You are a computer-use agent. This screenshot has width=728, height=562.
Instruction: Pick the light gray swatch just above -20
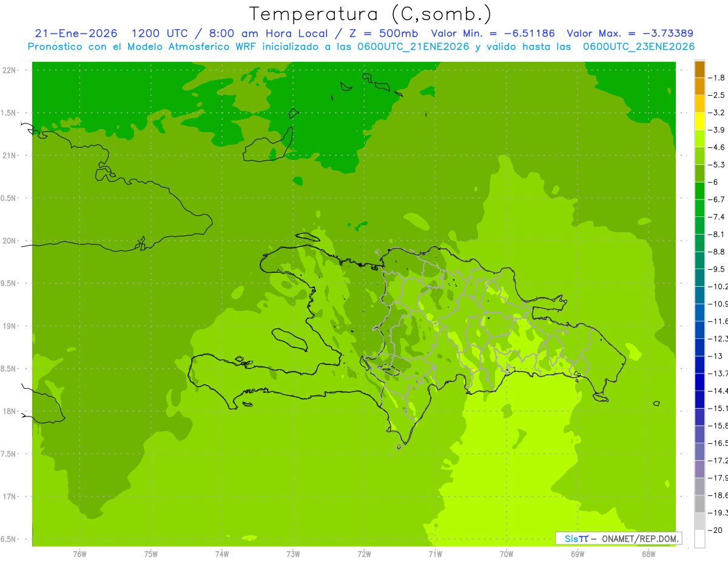[699, 521]
